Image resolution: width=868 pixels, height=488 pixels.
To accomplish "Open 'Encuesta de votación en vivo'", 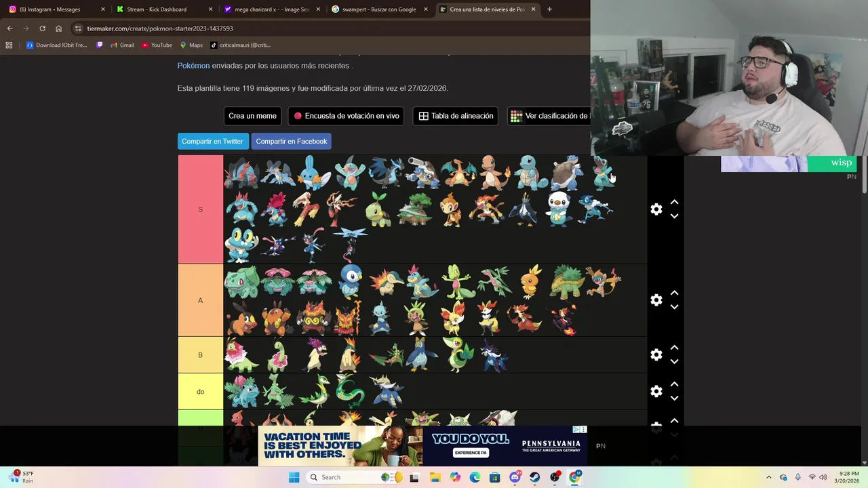I will tap(346, 116).
